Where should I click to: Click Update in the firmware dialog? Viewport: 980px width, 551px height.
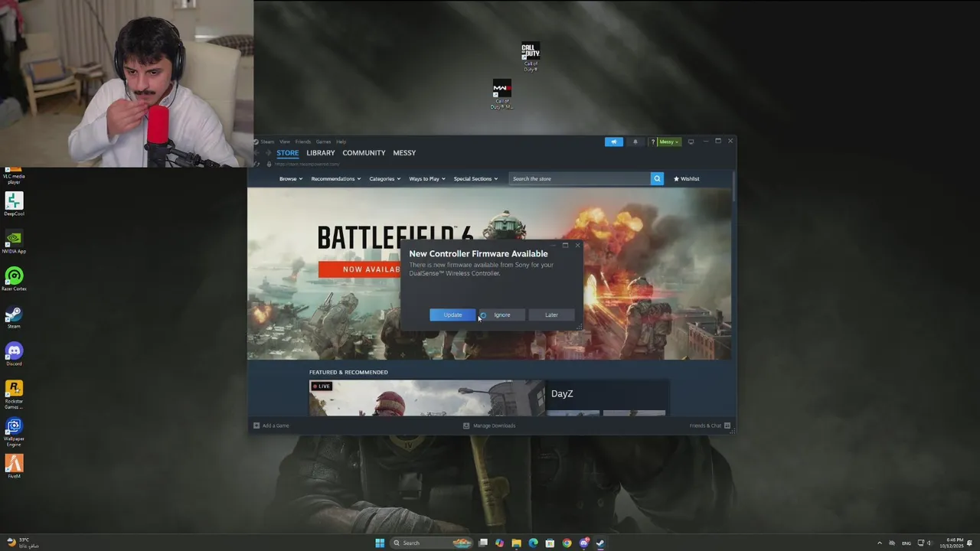coord(452,315)
